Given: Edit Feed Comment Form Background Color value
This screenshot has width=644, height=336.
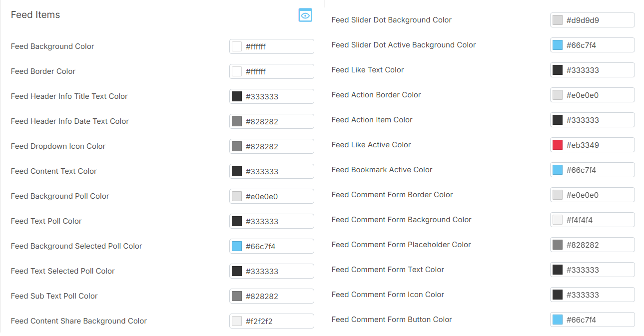Looking at the screenshot, I should pyautogui.click(x=598, y=220).
